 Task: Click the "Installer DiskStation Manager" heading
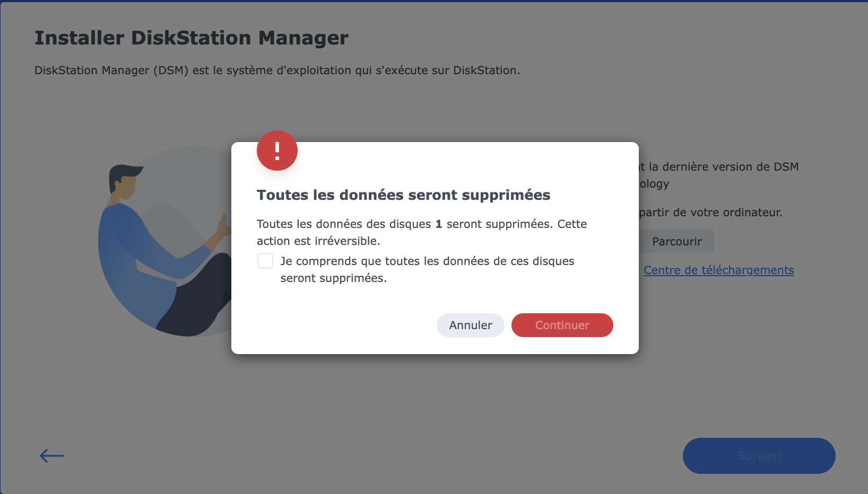point(191,38)
